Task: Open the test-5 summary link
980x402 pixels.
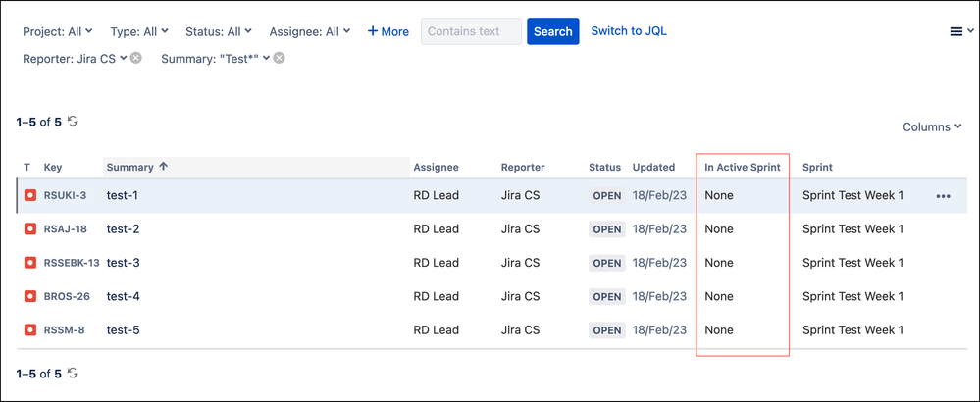Action: tap(124, 330)
